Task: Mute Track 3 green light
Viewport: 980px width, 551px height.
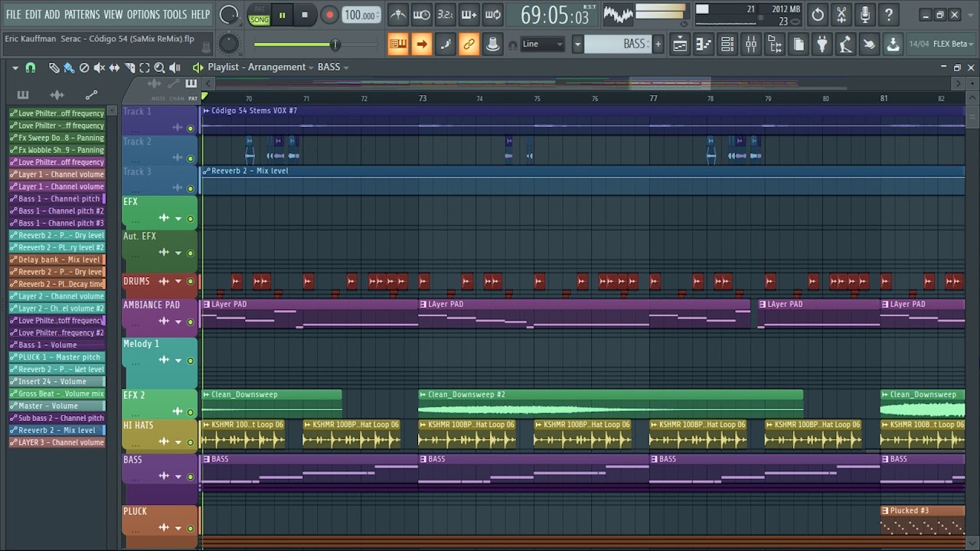Action: pyautogui.click(x=191, y=188)
